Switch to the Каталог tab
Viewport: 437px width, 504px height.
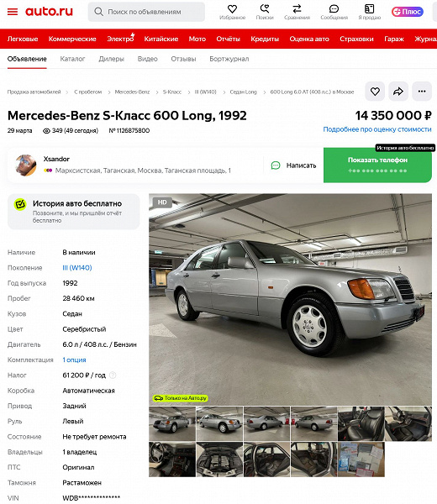point(72,59)
